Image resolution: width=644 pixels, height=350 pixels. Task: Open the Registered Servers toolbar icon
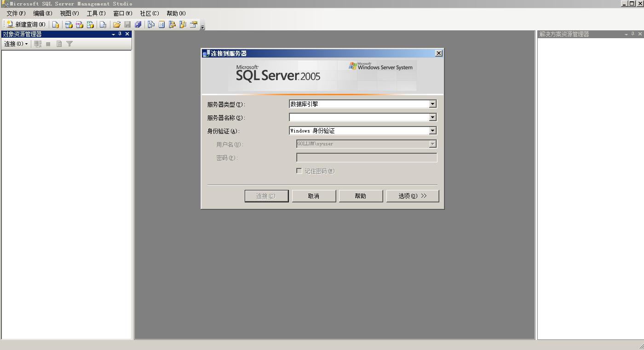pos(151,24)
